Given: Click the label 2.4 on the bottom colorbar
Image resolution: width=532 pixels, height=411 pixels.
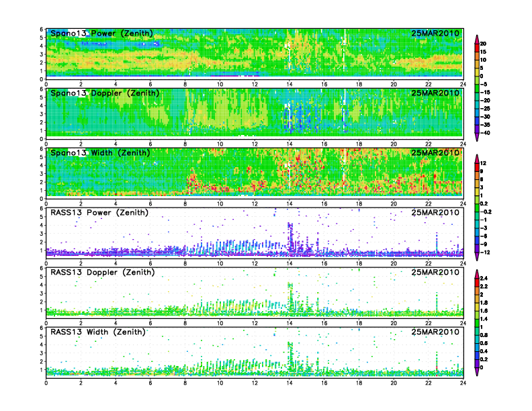Looking at the screenshot, I should tap(484, 278).
